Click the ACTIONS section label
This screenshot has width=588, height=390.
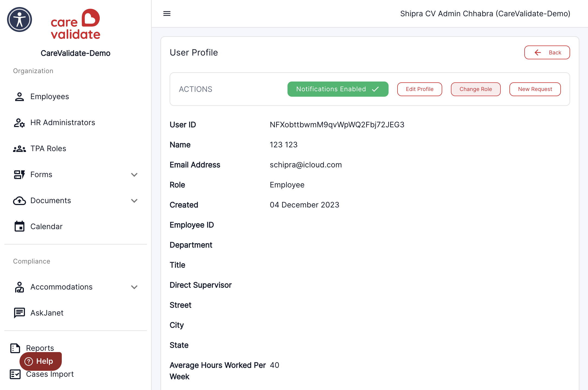196,89
